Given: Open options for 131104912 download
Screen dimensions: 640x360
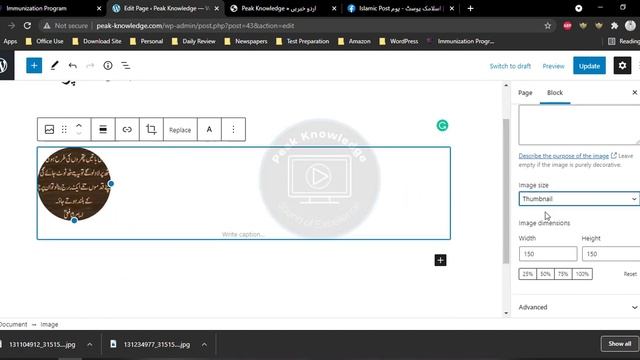Looking at the screenshot, I should (89, 344).
